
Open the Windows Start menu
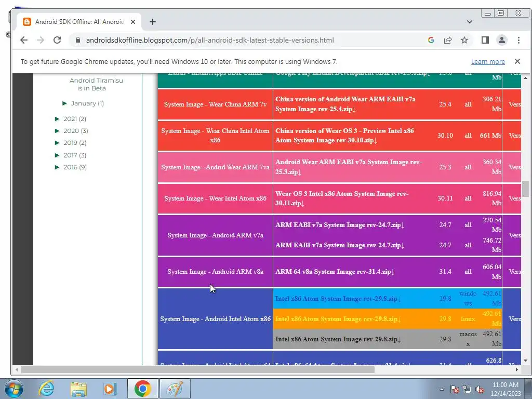[x=14, y=389]
